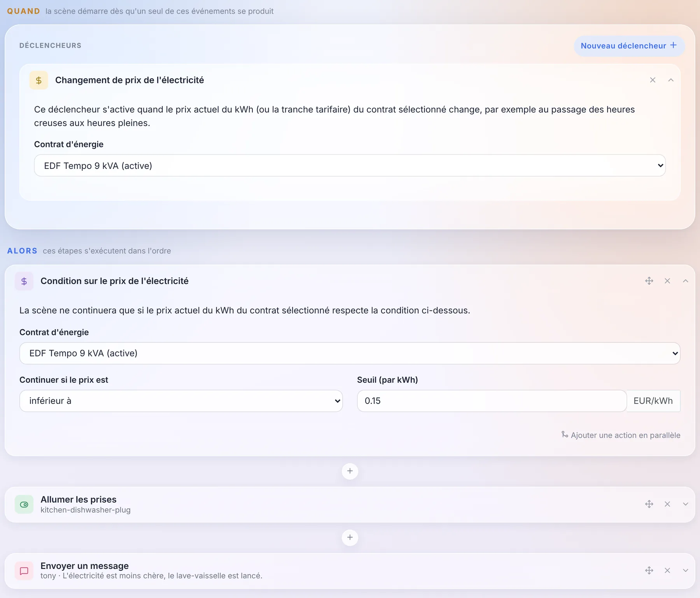
Task: Click the purple dollar icon of the price condition
Action: pyautogui.click(x=24, y=281)
